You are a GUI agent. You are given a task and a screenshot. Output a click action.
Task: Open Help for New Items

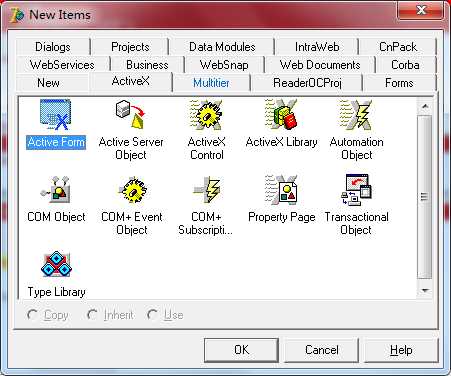pyautogui.click(x=401, y=350)
